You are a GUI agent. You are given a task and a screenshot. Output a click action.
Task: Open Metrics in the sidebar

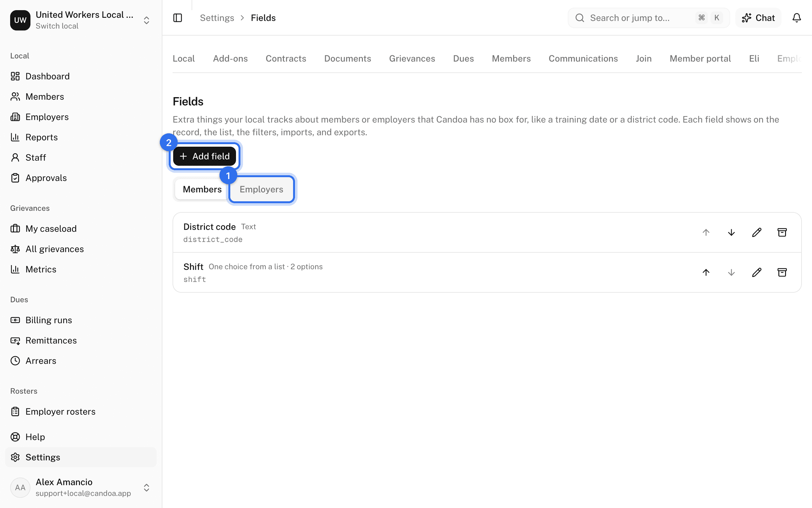click(x=81, y=269)
